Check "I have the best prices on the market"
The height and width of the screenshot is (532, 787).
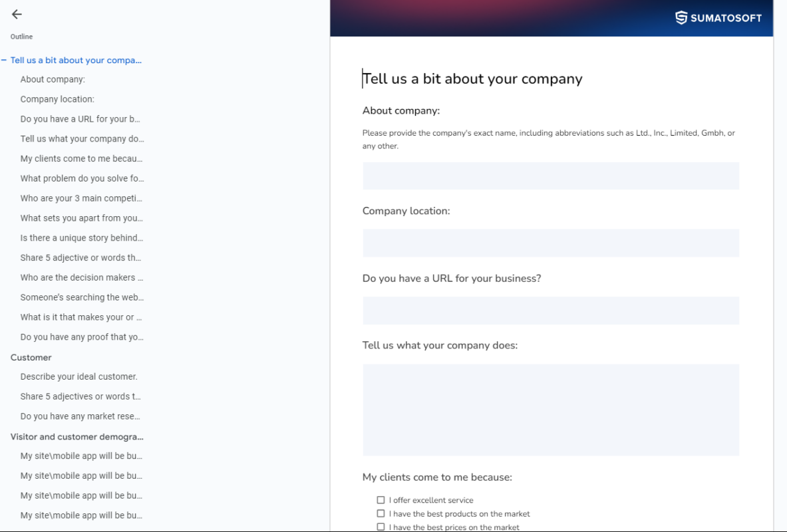point(381,526)
